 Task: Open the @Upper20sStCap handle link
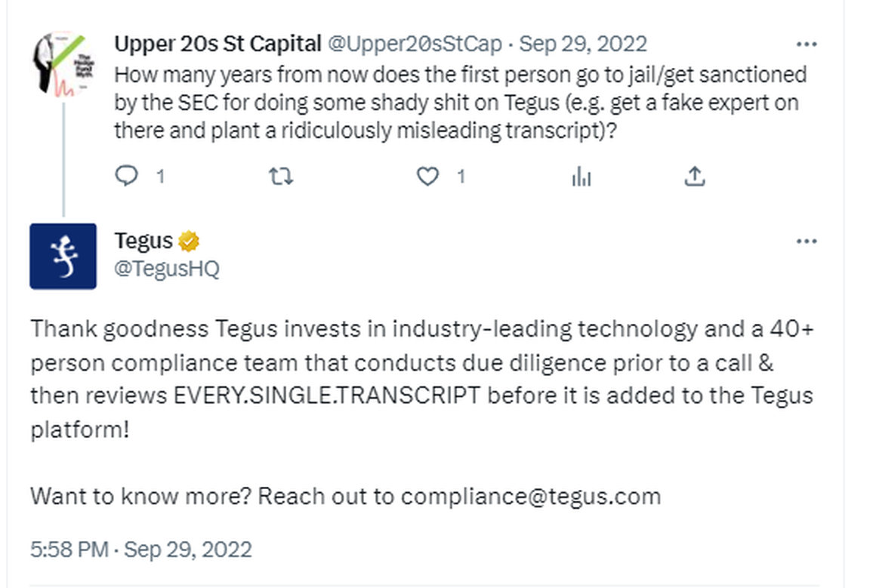tap(415, 45)
